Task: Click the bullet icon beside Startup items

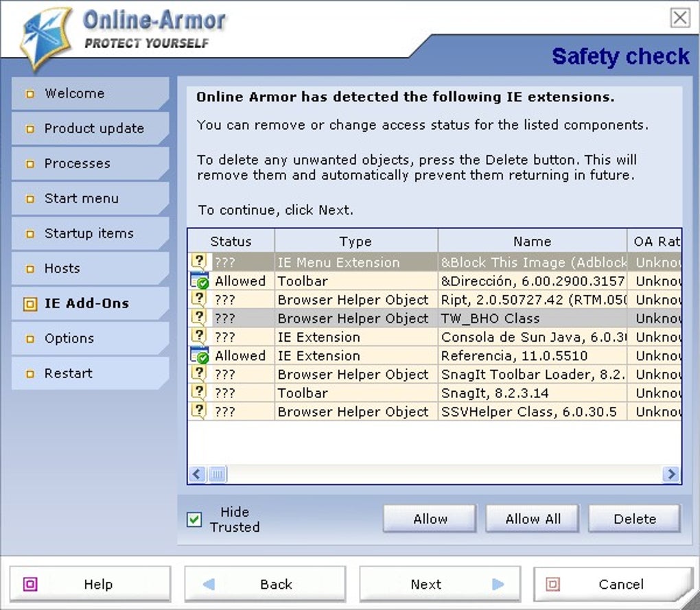Action: pyautogui.click(x=30, y=234)
